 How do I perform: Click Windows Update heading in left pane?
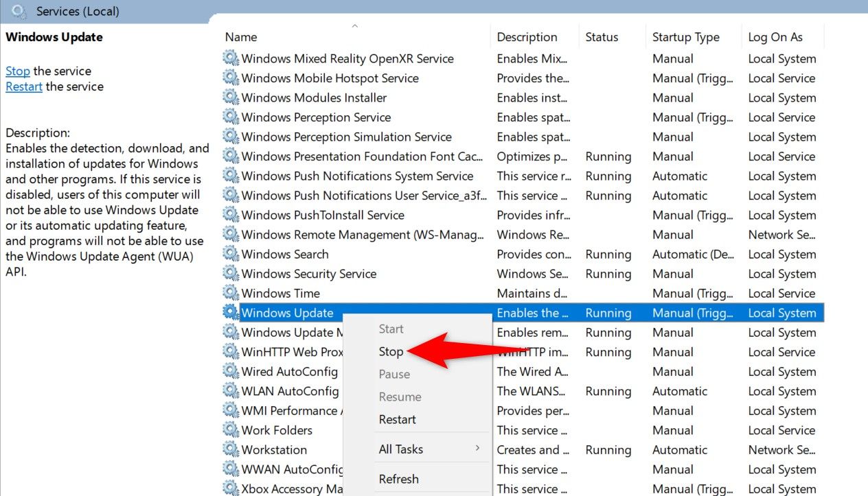(54, 37)
